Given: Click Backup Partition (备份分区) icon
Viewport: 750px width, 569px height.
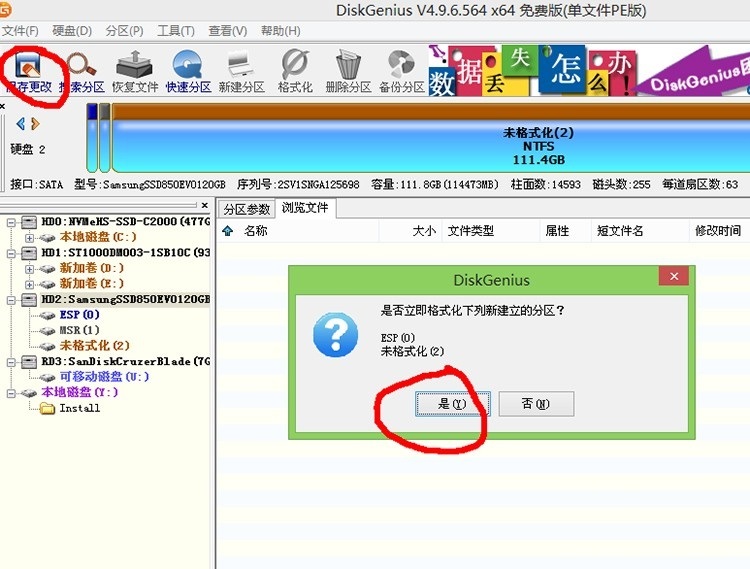Looking at the screenshot, I should (x=402, y=72).
